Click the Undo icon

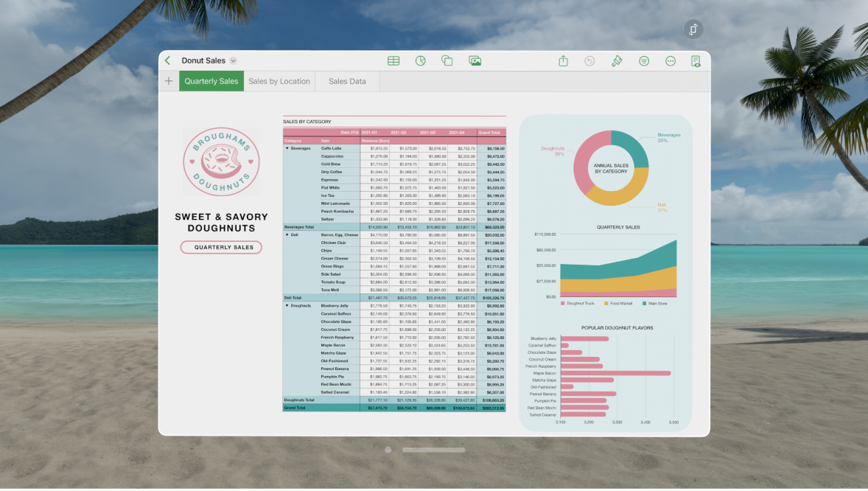point(589,60)
